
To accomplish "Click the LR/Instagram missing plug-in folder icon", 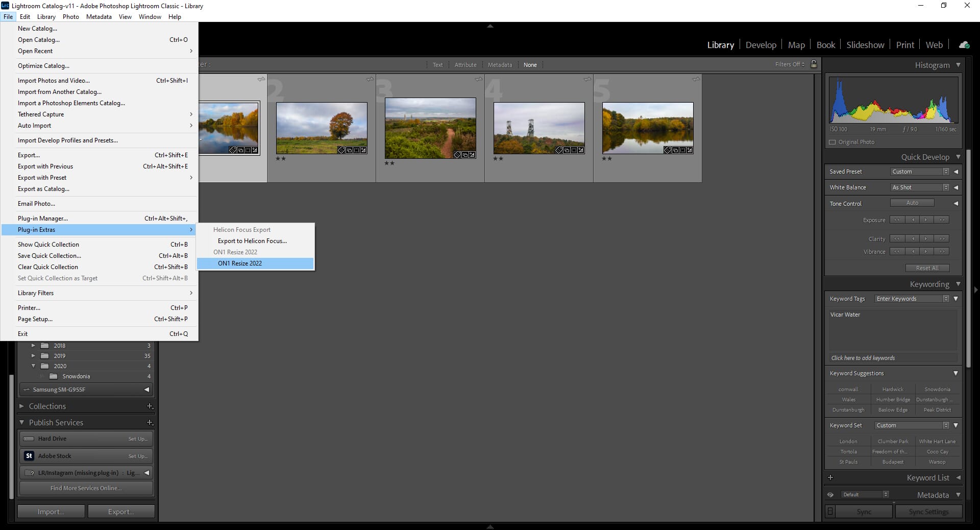I will pos(29,473).
